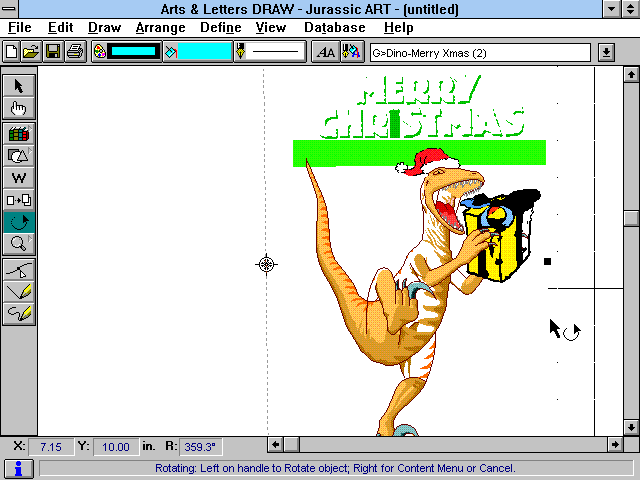Select the curve point editing tool
The height and width of the screenshot is (480, 640).
19,269
